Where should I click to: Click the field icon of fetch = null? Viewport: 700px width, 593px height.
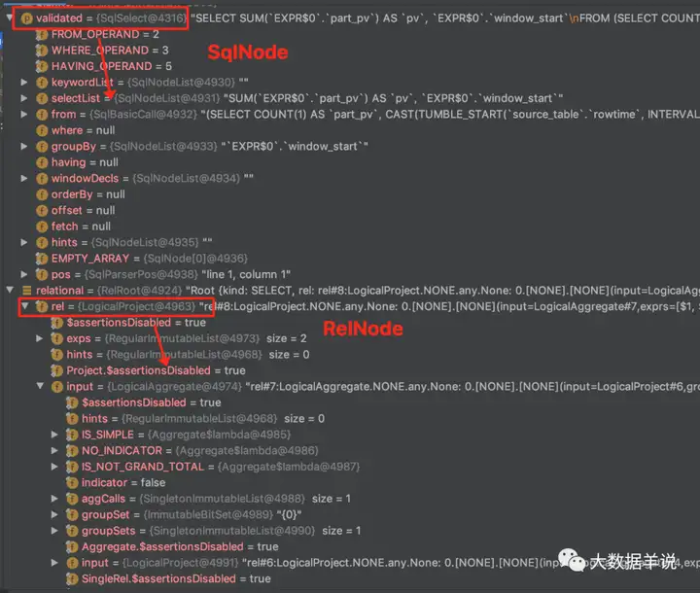[42, 227]
